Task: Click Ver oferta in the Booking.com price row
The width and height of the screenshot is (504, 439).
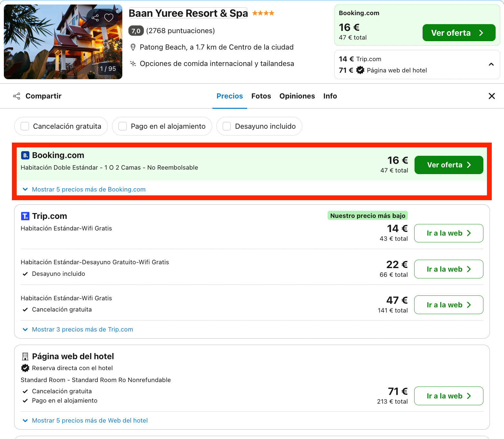Action: pos(449,165)
